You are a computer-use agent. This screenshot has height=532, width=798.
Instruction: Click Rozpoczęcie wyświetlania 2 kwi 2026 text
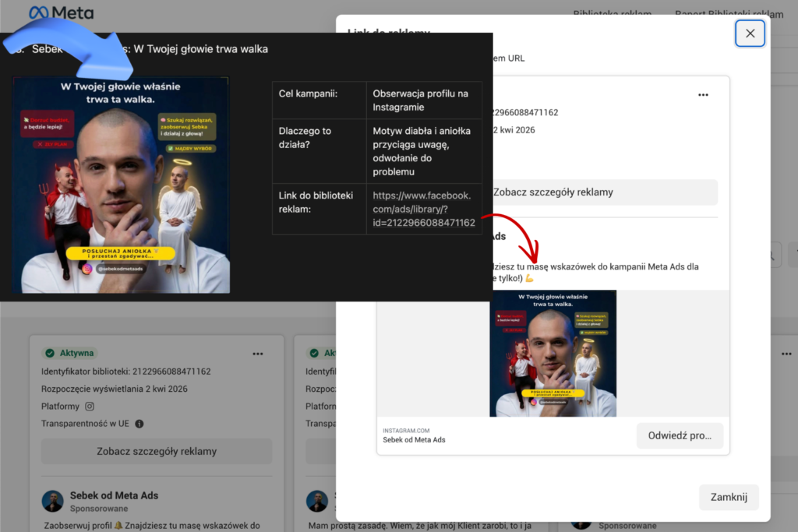click(x=115, y=389)
